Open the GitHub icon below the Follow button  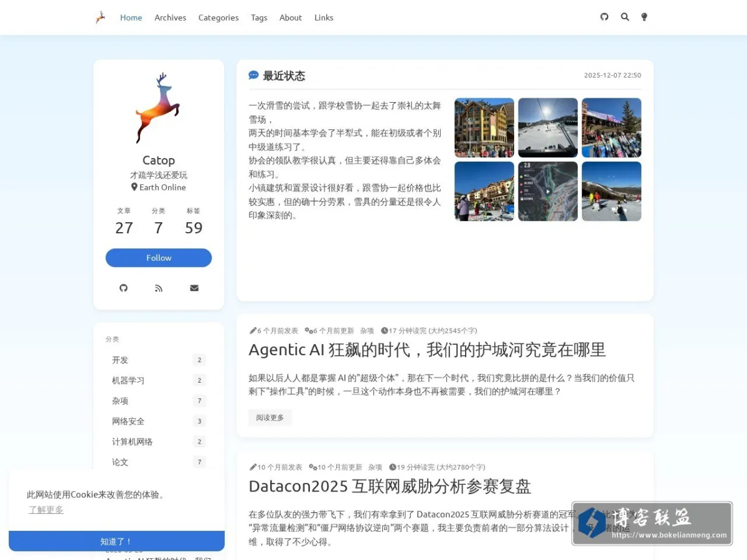pos(123,288)
